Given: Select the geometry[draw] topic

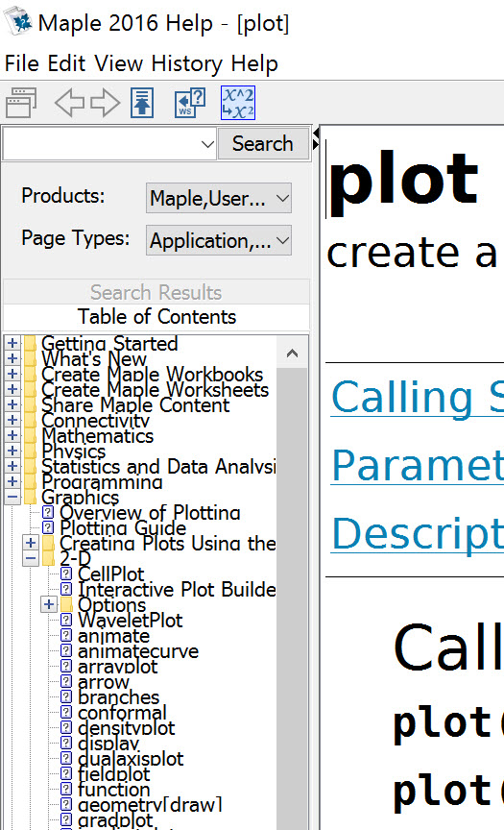Looking at the screenshot, I should 150,804.
